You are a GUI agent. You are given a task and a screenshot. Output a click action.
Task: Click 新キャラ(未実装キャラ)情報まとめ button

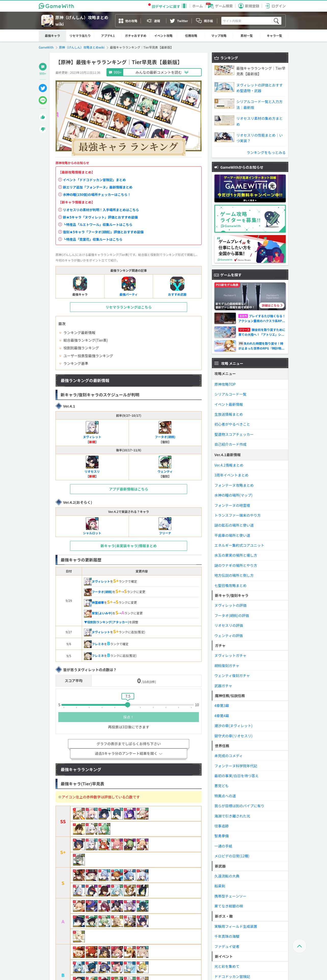pos(128,545)
